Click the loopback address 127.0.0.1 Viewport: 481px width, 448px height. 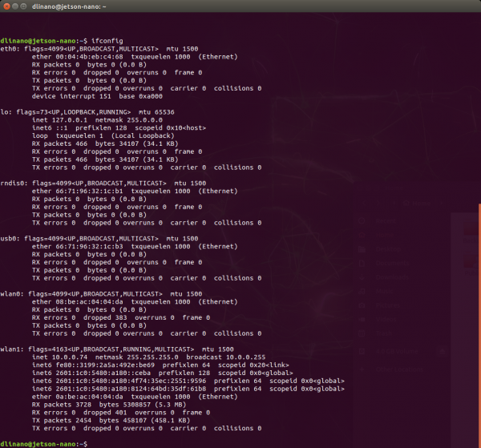[69, 120]
